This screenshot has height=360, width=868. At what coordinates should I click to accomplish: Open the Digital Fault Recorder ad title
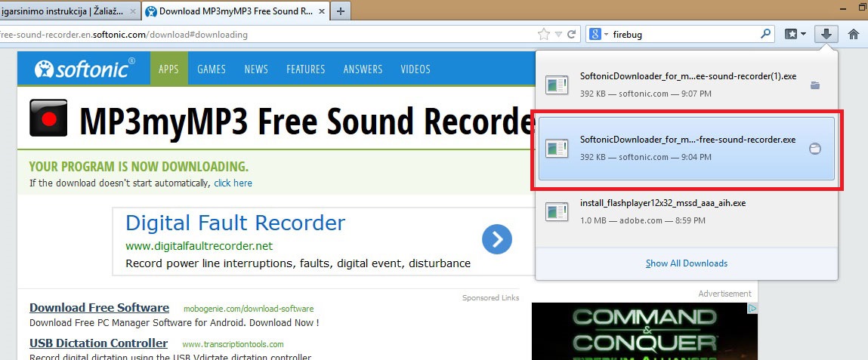(235, 223)
